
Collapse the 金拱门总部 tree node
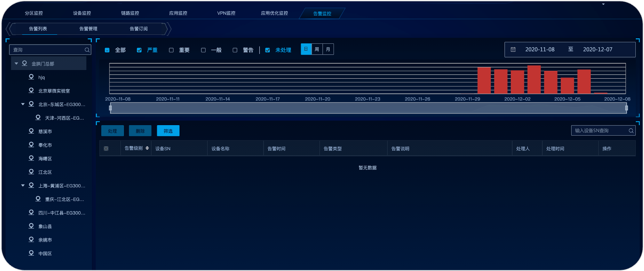click(x=16, y=63)
